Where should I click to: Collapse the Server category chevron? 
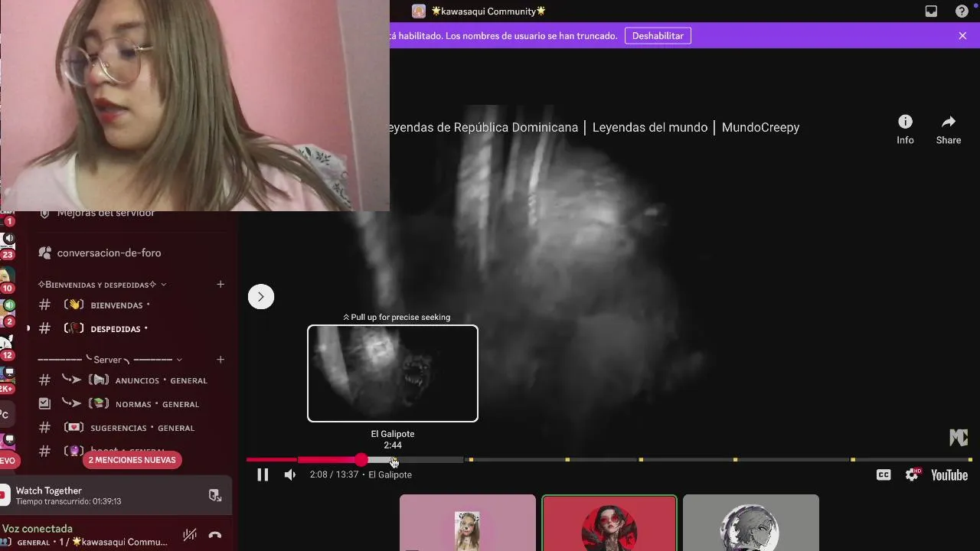(179, 360)
